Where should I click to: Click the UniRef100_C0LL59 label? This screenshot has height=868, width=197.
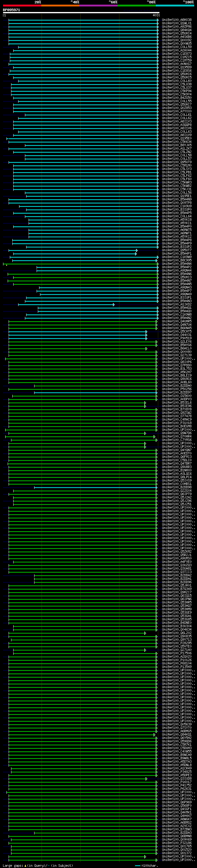tap(176, 47)
